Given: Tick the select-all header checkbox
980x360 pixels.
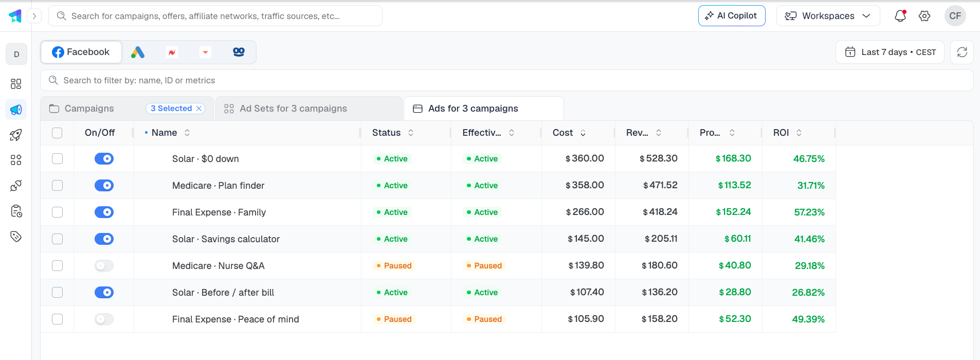Looking at the screenshot, I should pyautogui.click(x=57, y=133).
